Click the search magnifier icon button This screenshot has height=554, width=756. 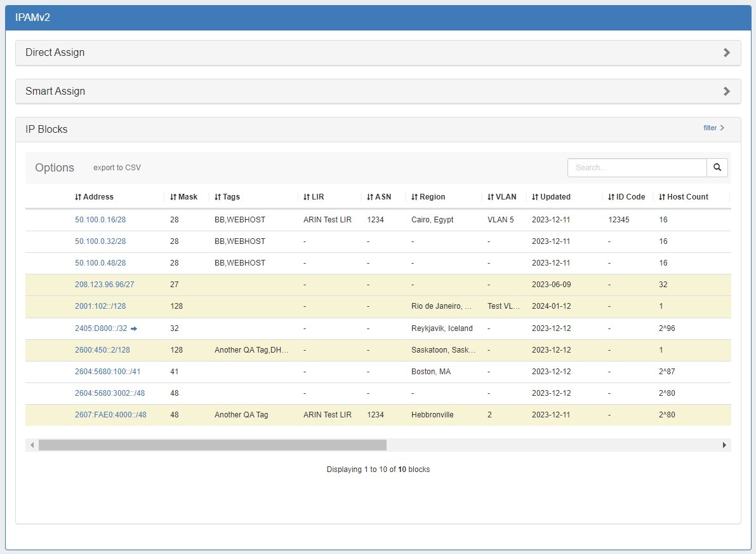717,168
